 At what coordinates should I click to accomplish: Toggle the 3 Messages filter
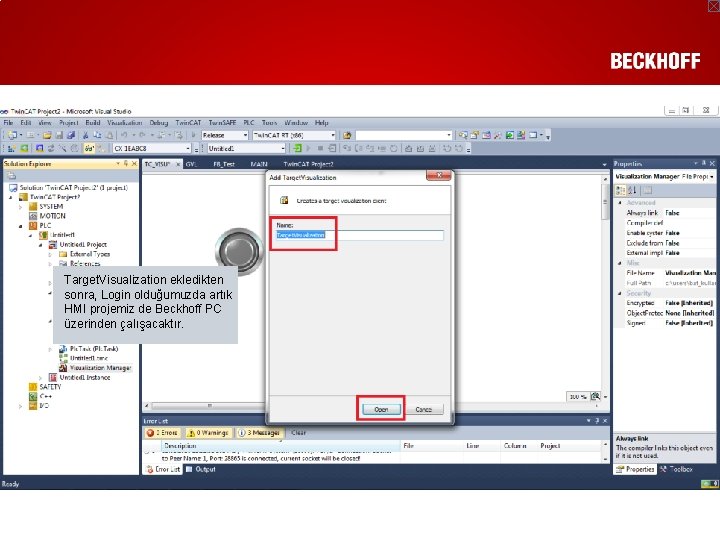[259, 433]
